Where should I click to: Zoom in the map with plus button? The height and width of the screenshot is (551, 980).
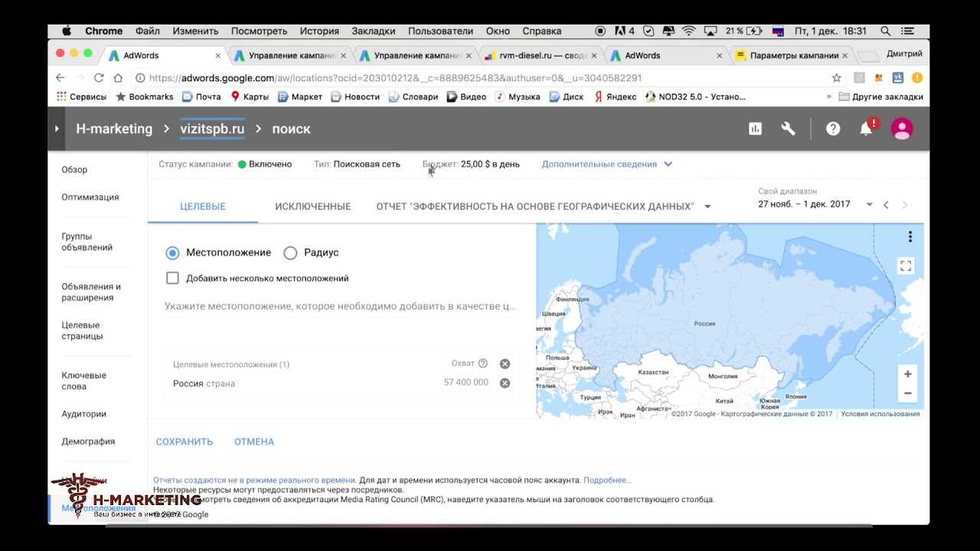907,374
